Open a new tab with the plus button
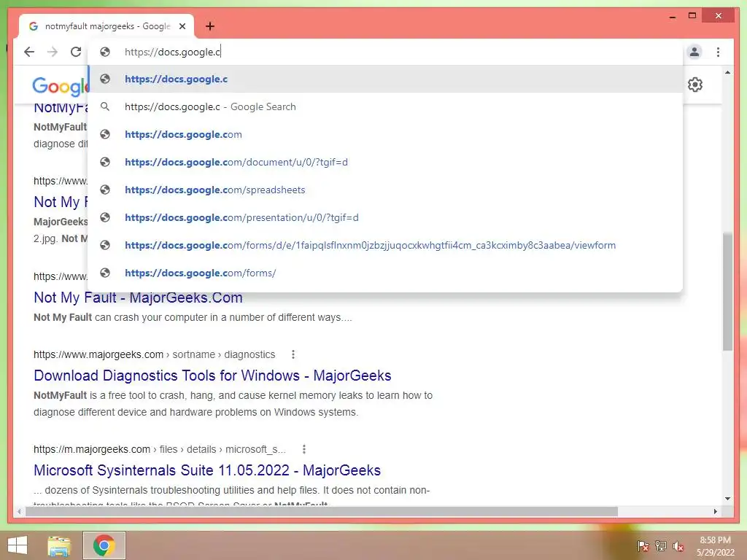Screen dimensions: 747x560 point(210,26)
